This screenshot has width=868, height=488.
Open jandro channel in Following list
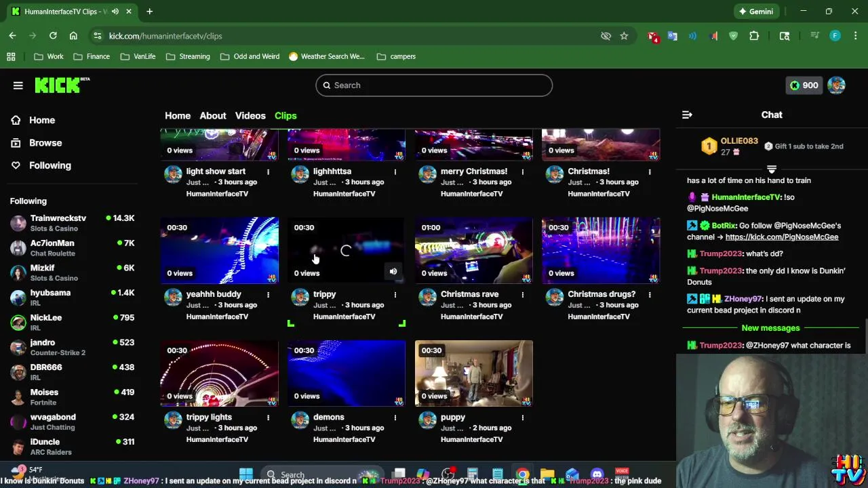[x=73, y=347]
